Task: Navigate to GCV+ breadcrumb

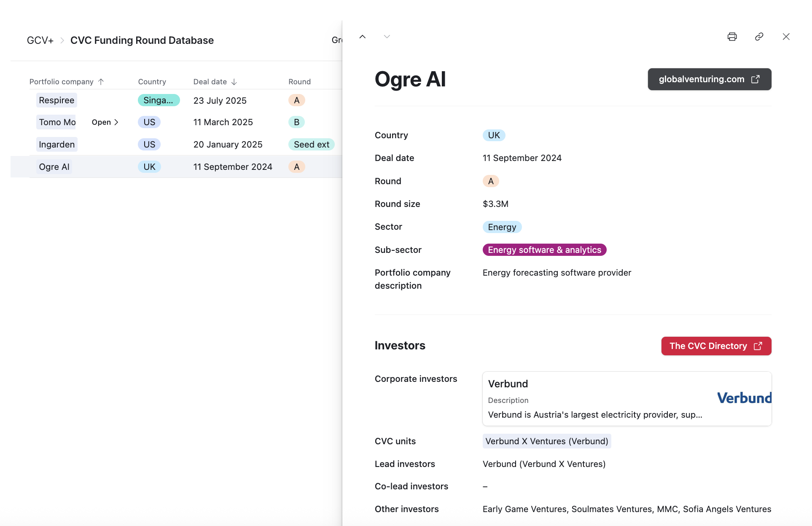Action: (x=40, y=40)
